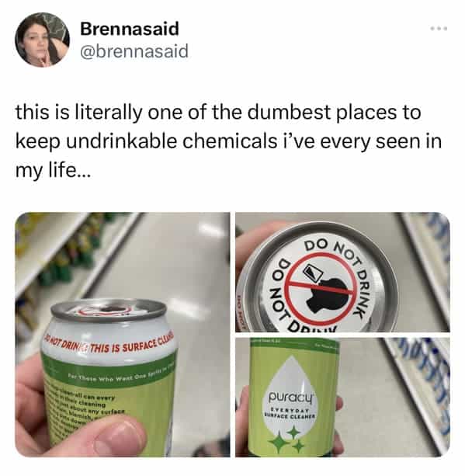Viewport: 465px width, 476px height.
Task: Open Brennasaid's profile picture
Action: [x=42, y=40]
